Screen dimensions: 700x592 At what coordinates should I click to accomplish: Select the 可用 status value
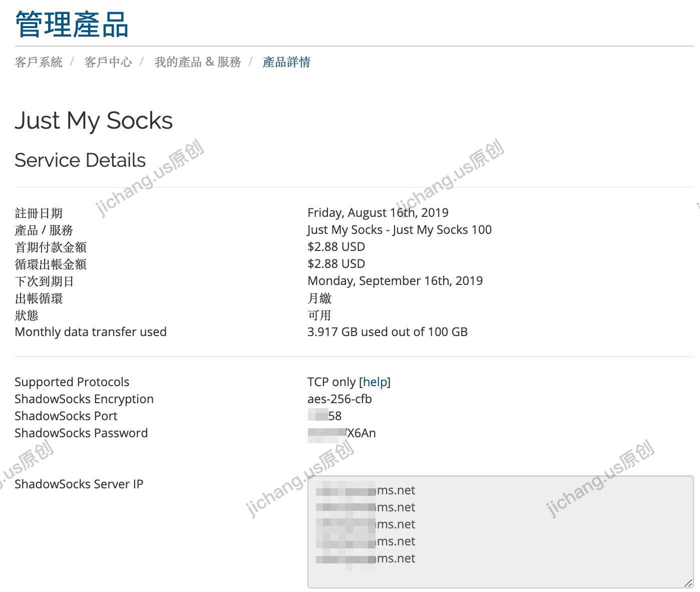(319, 316)
